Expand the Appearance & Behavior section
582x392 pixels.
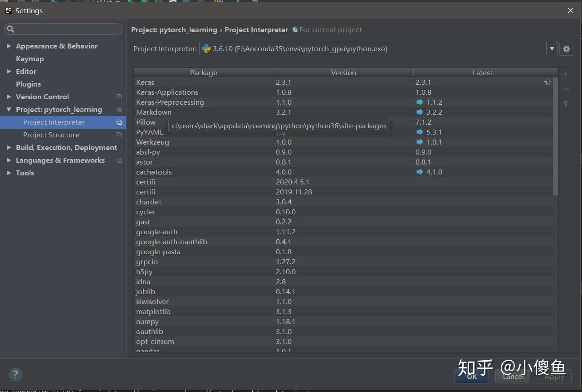pyautogui.click(x=9, y=46)
